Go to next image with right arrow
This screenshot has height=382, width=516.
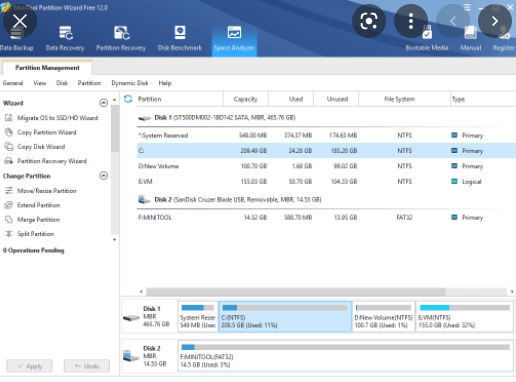(x=495, y=21)
